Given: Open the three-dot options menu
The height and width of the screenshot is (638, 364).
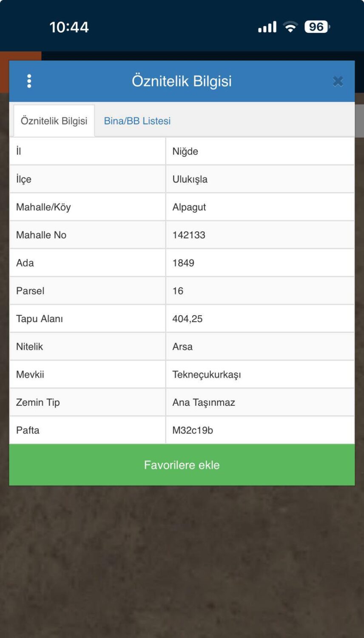Looking at the screenshot, I should [29, 81].
